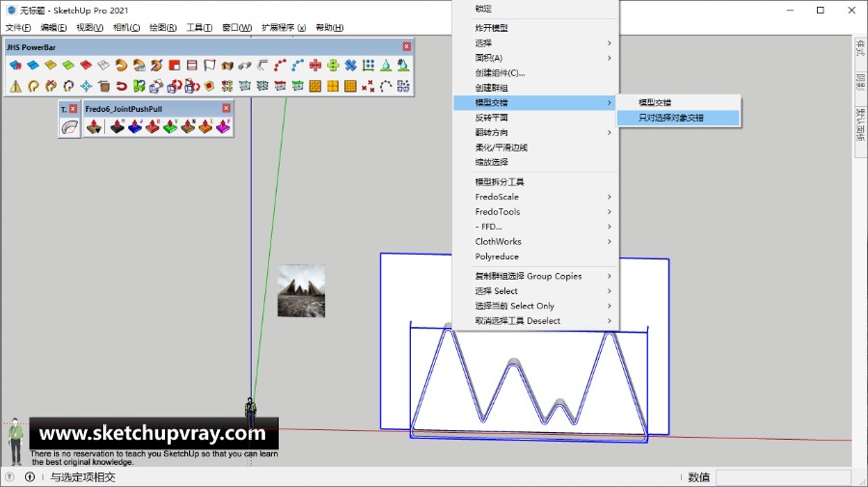
Task: Close the Fredo6_JointPushPull toolbar
Action: click(x=227, y=108)
